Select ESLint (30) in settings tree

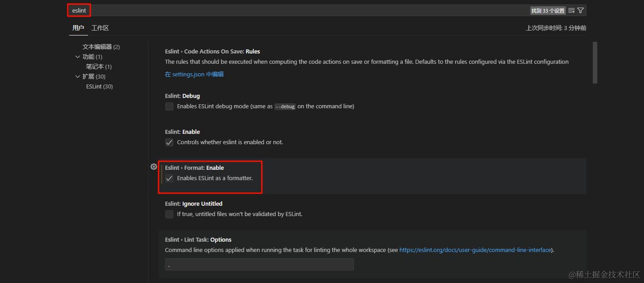99,86
